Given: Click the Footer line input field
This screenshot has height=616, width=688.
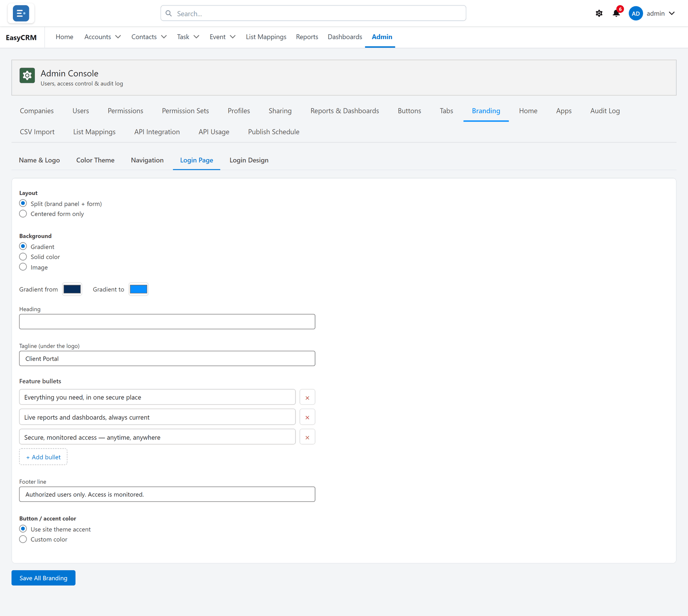Looking at the screenshot, I should point(167,494).
